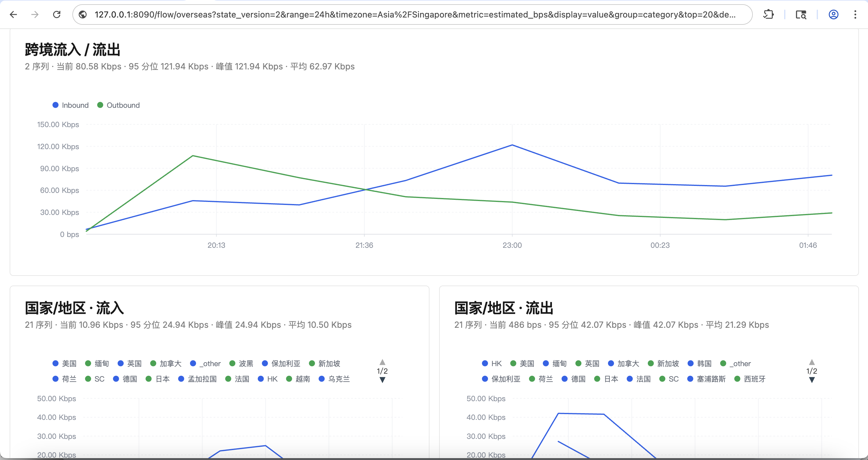868x460 pixels.
Task: Click the 20:13 axis label
Action: point(216,245)
